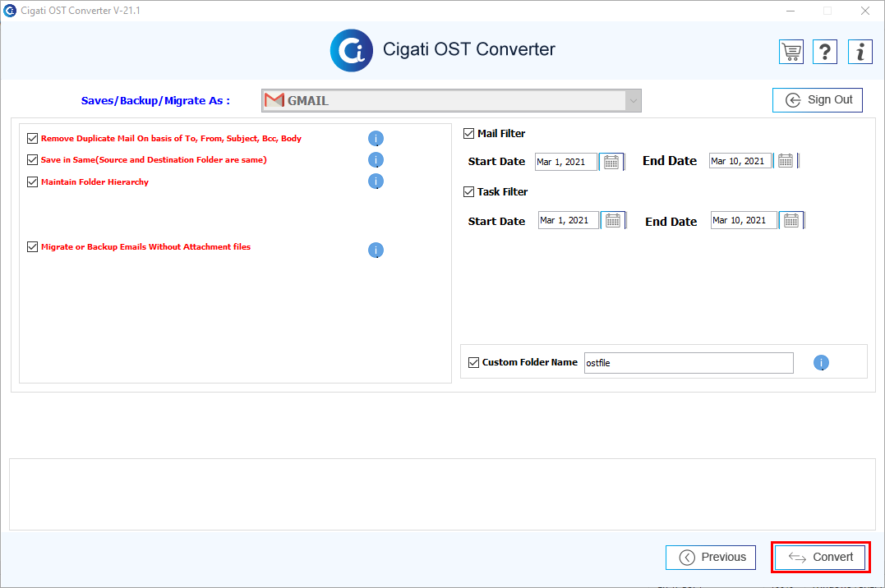885x588 pixels.
Task: Edit Mail Filter Start Date field
Action: [x=565, y=162]
